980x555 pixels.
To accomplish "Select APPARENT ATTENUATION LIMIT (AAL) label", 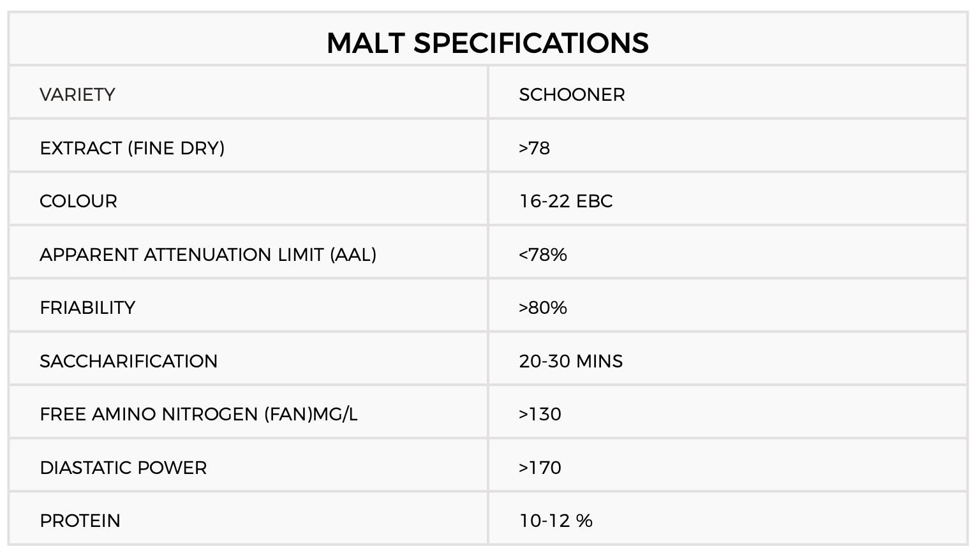I will click(208, 255).
